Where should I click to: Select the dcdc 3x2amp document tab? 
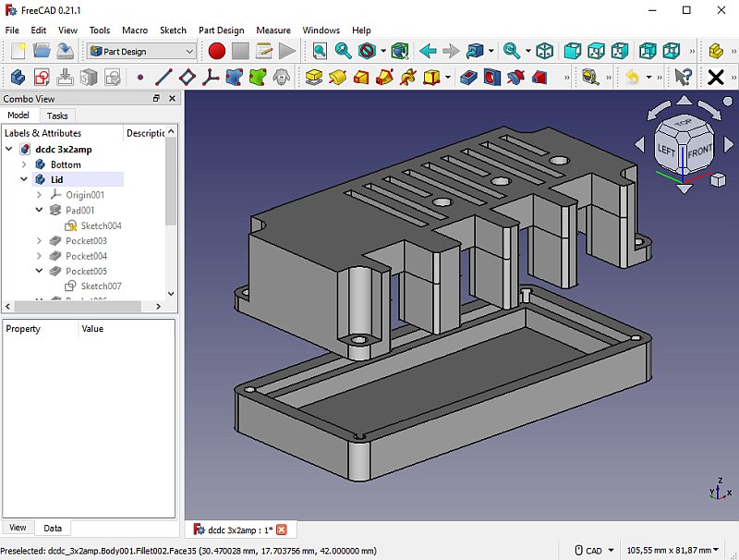pos(240,530)
